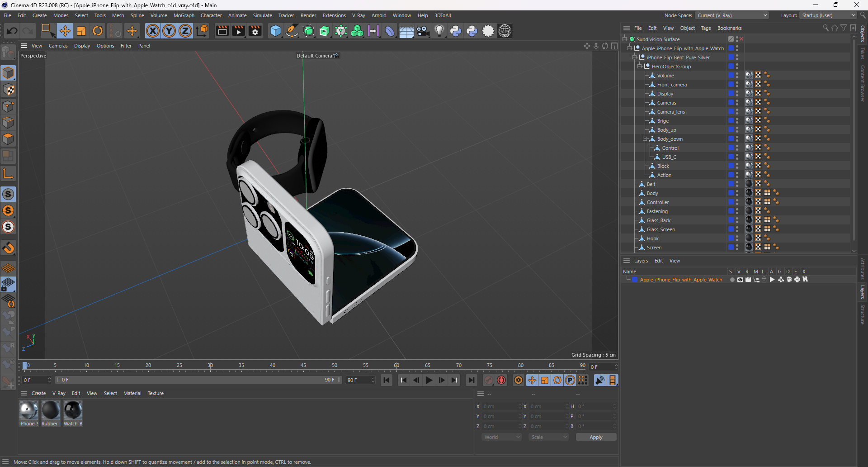The image size is (868, 467).
Task: Click the Undo arrow icon
Action: [x=12, y=31]
